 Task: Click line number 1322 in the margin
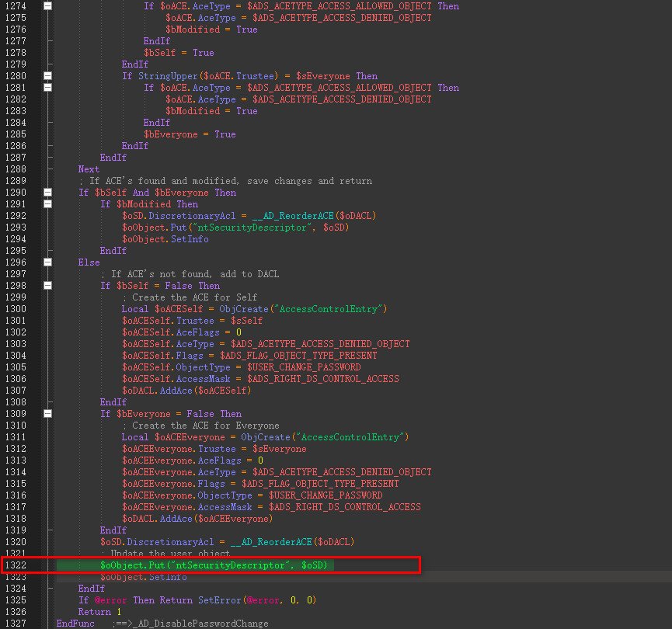pyautogui.click(x=16, y=565)
